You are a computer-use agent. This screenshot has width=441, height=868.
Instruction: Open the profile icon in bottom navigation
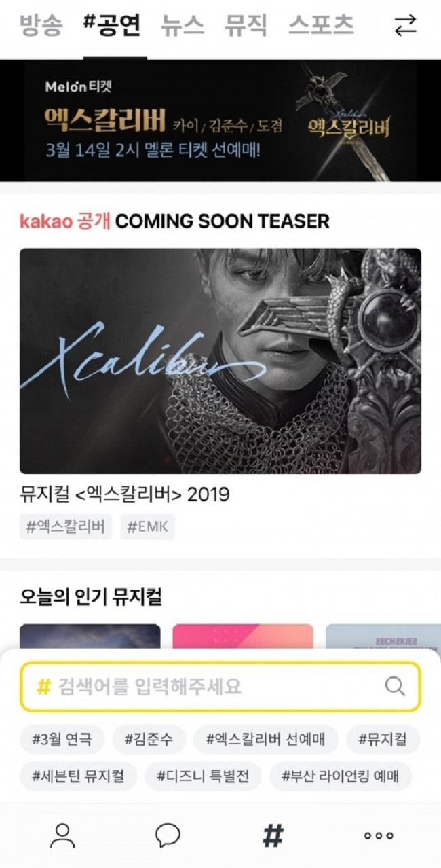(x=62, y=835)
